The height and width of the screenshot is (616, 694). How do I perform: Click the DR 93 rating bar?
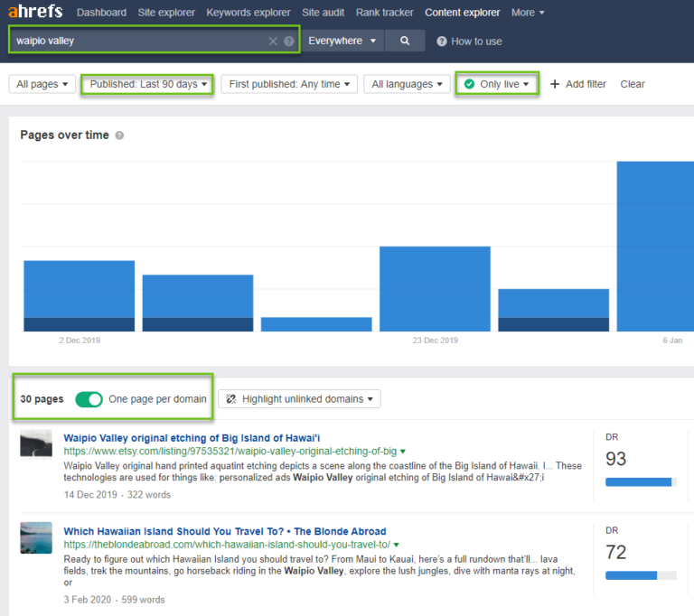click(640, 482)
